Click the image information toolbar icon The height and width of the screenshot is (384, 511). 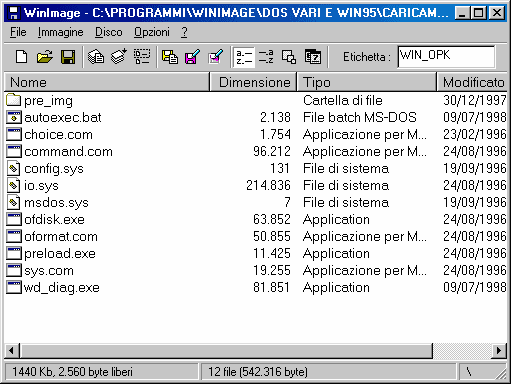point(313,57)
